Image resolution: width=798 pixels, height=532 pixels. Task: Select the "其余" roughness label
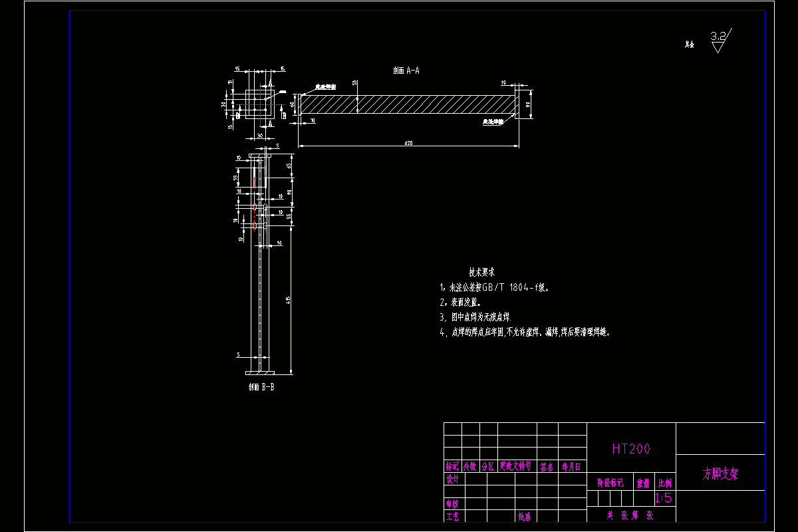pyautogui.click(x=690, y=45)
